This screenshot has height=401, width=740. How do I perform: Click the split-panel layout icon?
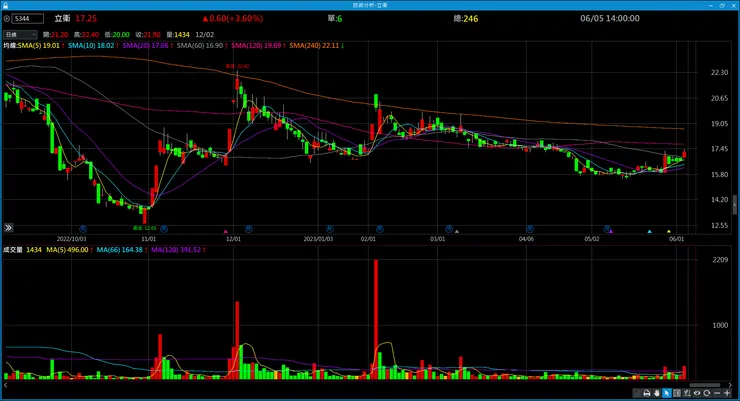click(x=677, y=393)
